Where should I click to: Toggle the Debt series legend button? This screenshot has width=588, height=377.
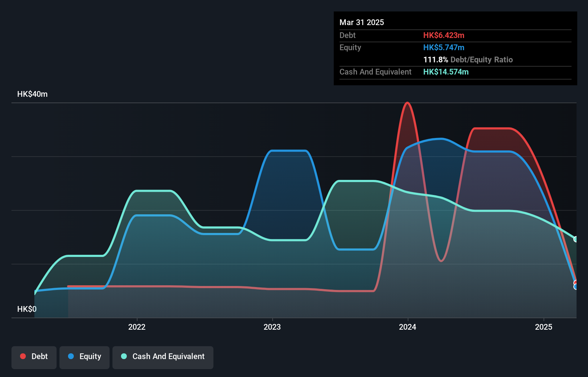[34, 357]
